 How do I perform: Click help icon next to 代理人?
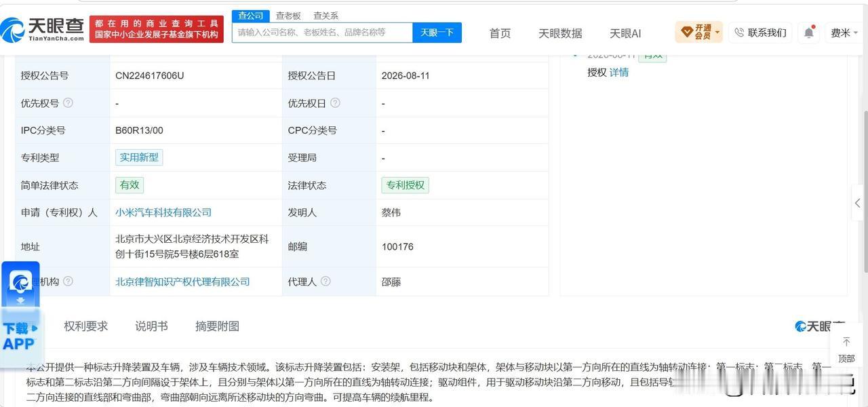coord(325,281)
